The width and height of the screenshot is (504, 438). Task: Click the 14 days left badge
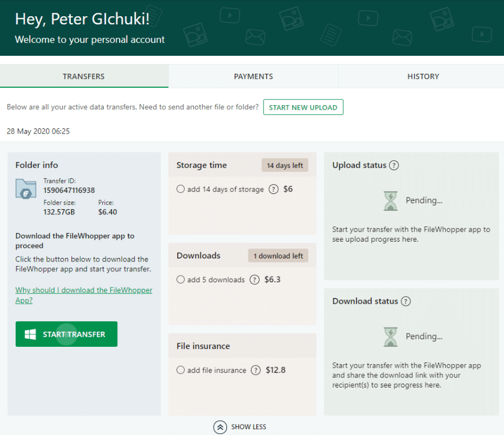pos(285,166)
